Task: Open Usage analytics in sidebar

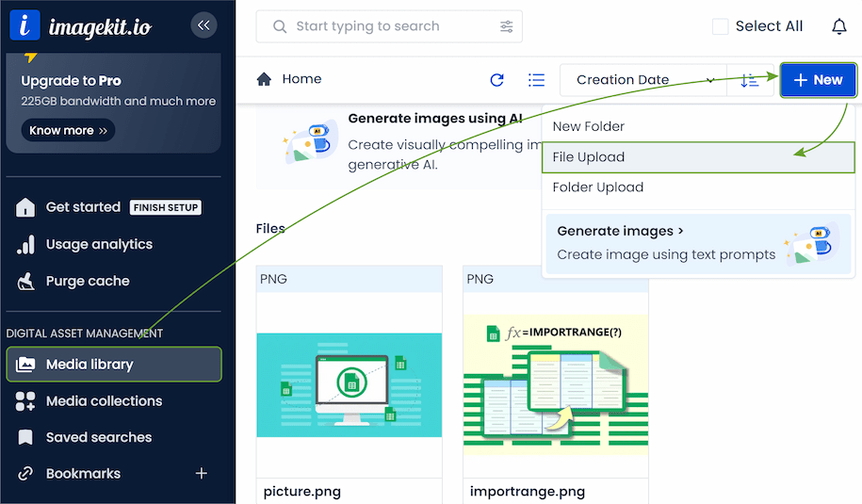Action: 99,244
